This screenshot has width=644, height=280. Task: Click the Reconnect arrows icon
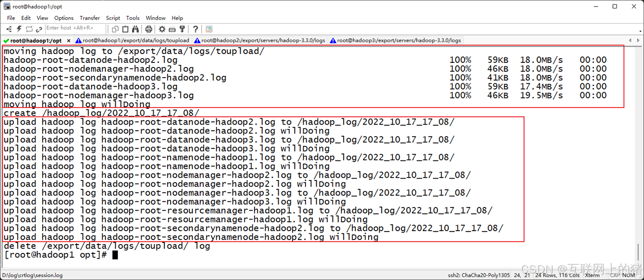[29, 29]
